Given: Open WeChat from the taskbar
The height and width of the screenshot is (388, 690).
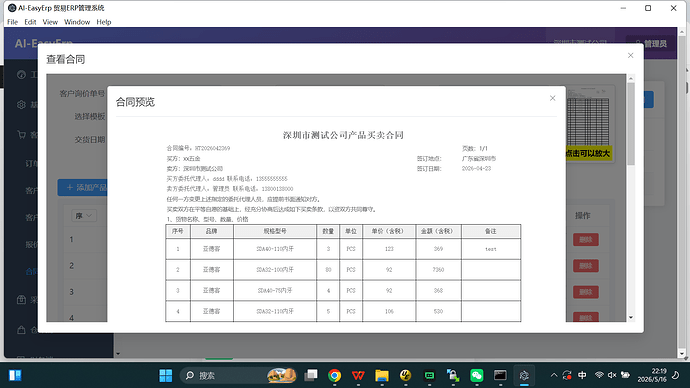Looking at the screenshot, I should click(x=477, y=375).
